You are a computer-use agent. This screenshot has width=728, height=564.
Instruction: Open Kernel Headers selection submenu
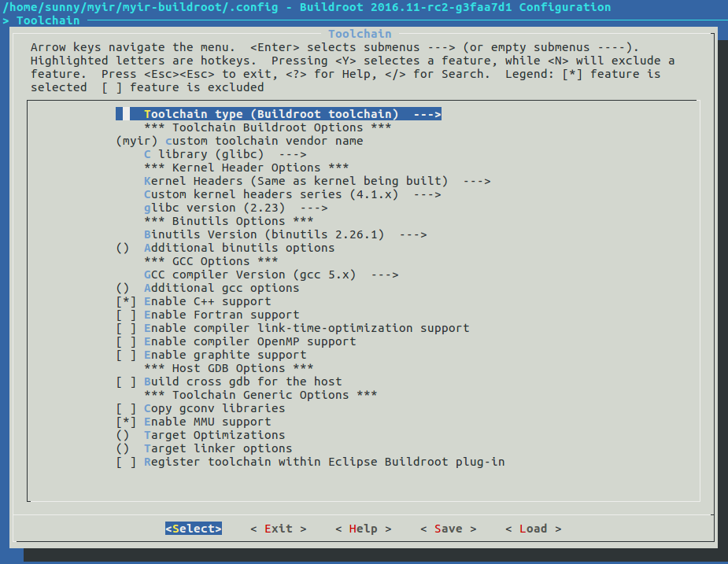point(317,181)
